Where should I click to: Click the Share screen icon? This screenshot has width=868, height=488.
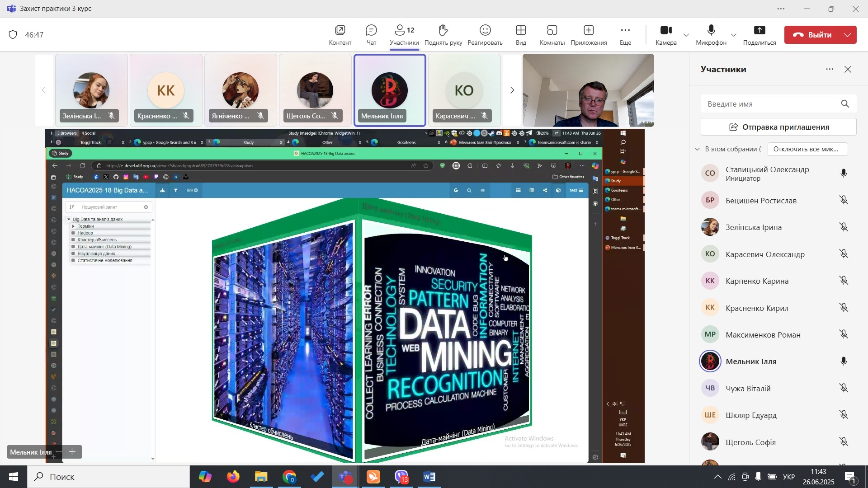pos(759,31)
